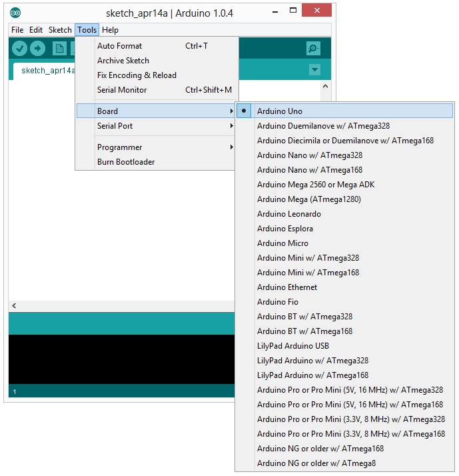Select the sketch_apr14a editor tab
Screen dimensions: 459x476
click(44, 71)
